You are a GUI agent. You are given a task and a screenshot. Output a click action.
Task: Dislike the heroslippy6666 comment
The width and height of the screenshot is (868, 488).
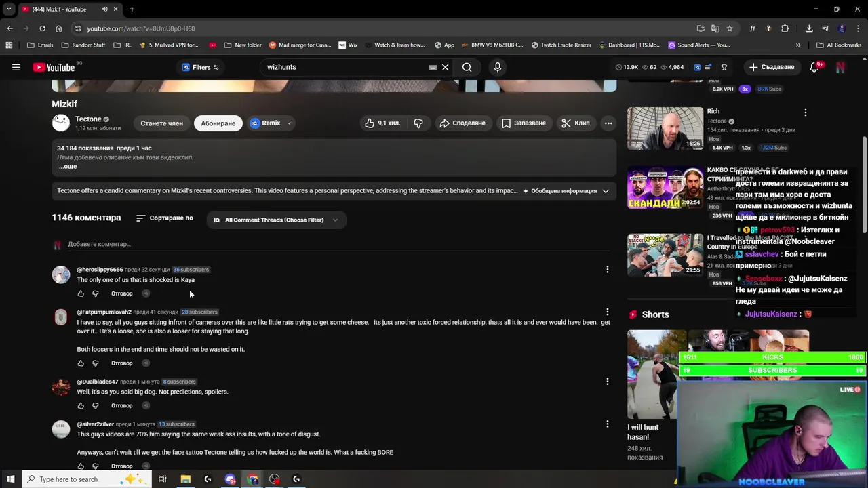click(x=95, y=293)
